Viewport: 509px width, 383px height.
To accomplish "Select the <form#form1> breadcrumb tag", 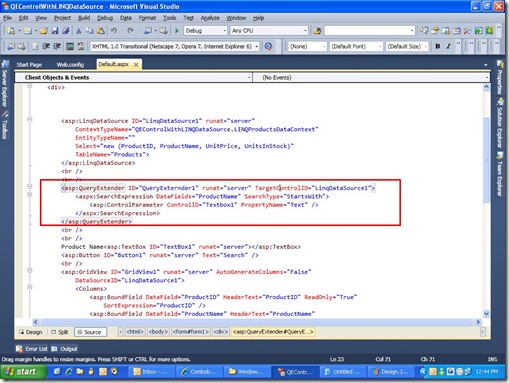I will click(x=191, y=332).
